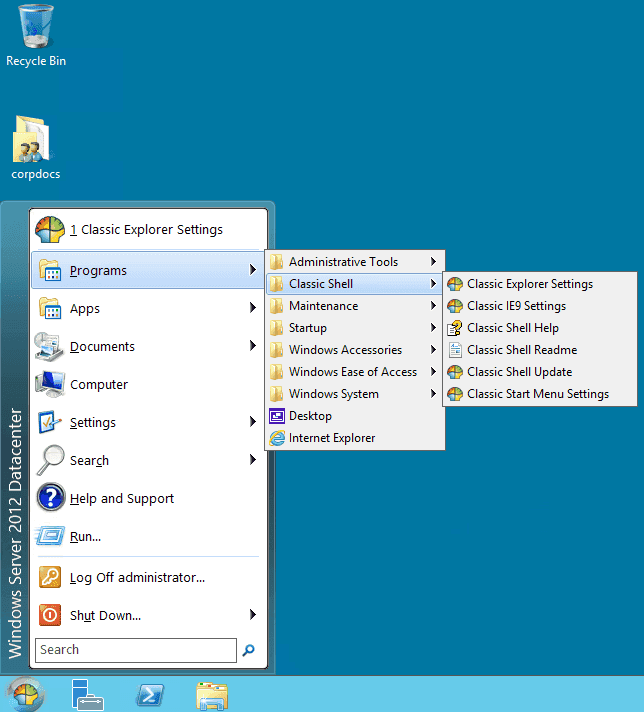Click the Log Off administrator... label
Viewport: 644px width, 712px height.
point(137,578)
